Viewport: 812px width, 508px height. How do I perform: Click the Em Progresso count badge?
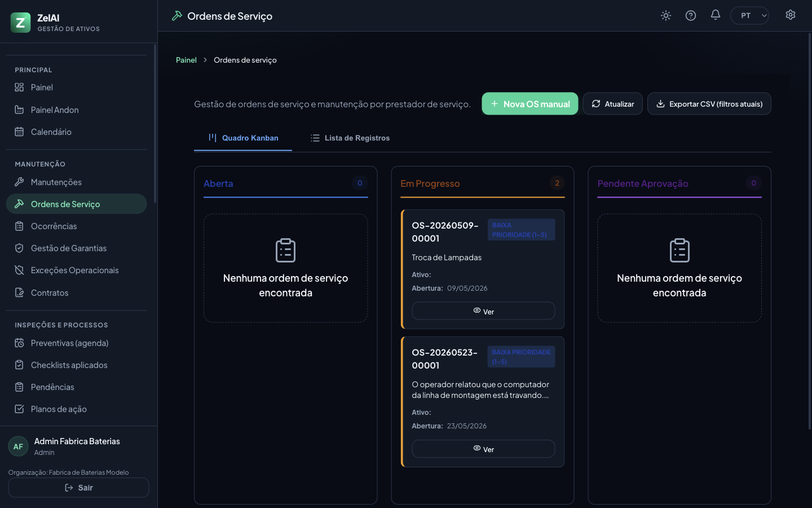(x=557, y=183)
